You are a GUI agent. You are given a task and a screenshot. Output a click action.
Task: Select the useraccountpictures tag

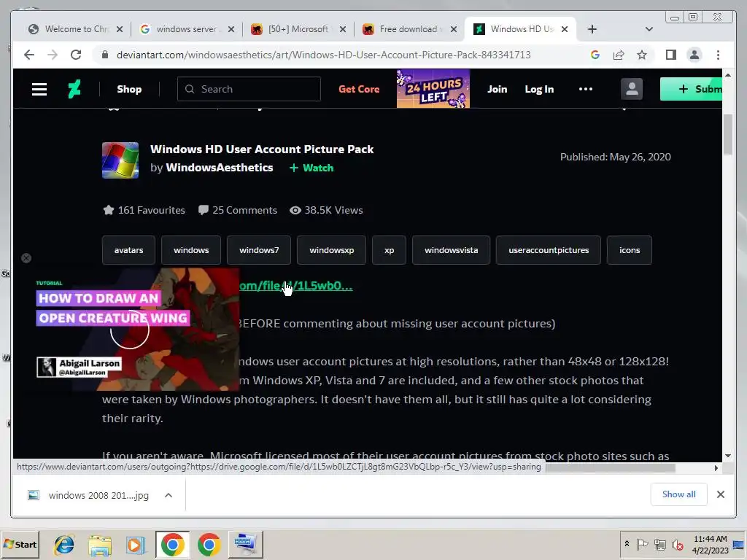click(549, 250)
